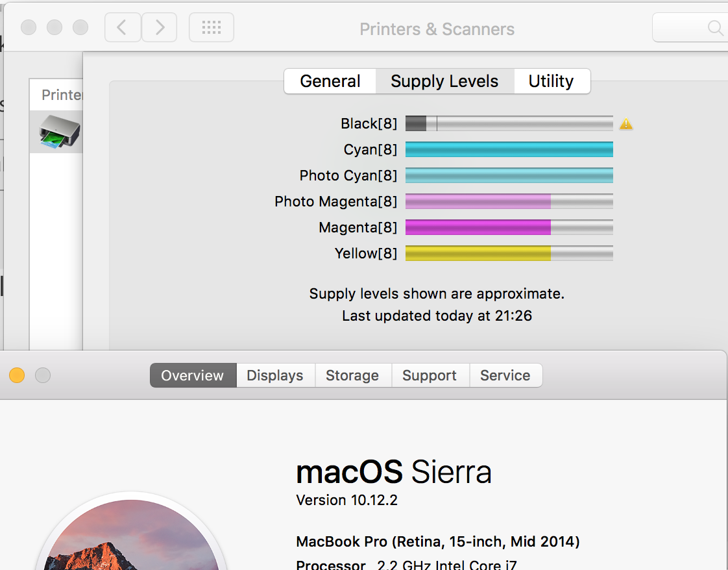Select the Overview tab

point(193,375)
